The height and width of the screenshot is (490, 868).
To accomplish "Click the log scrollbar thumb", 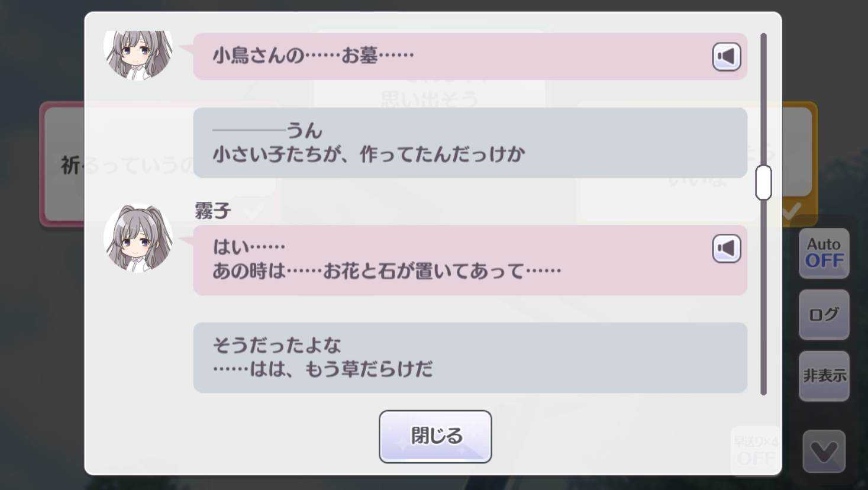I will [763, 182].
